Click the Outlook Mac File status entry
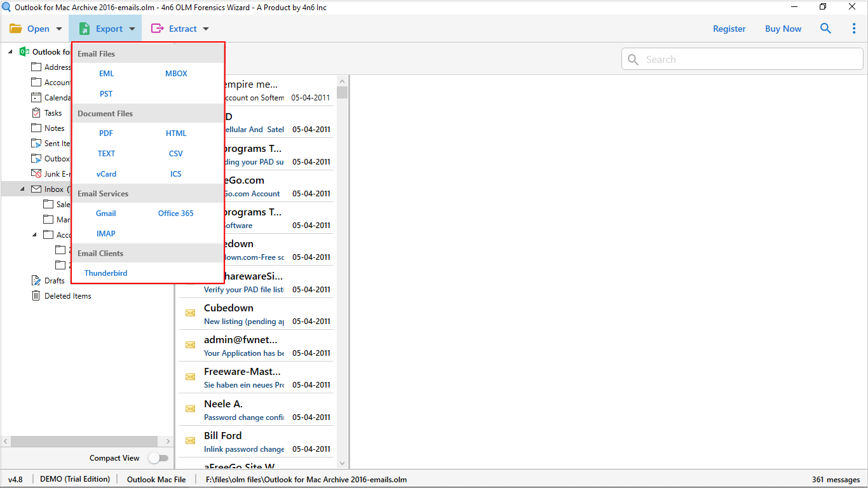 (156, 479)
